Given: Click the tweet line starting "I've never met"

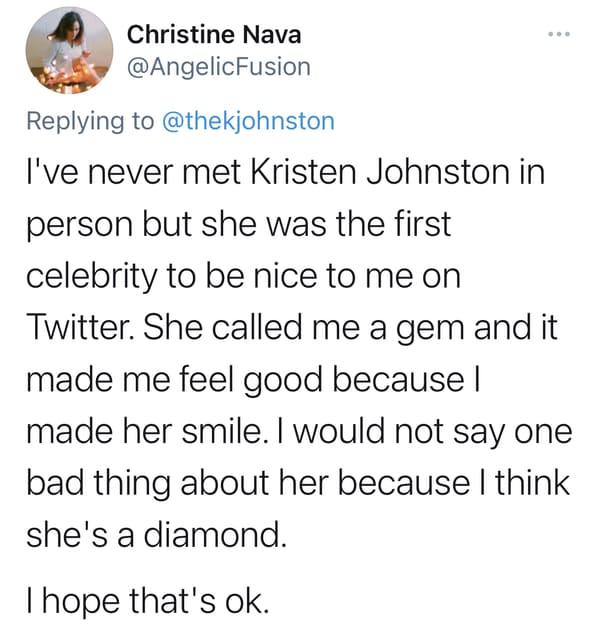Looking at the screenshot, I should coord(286,173).
